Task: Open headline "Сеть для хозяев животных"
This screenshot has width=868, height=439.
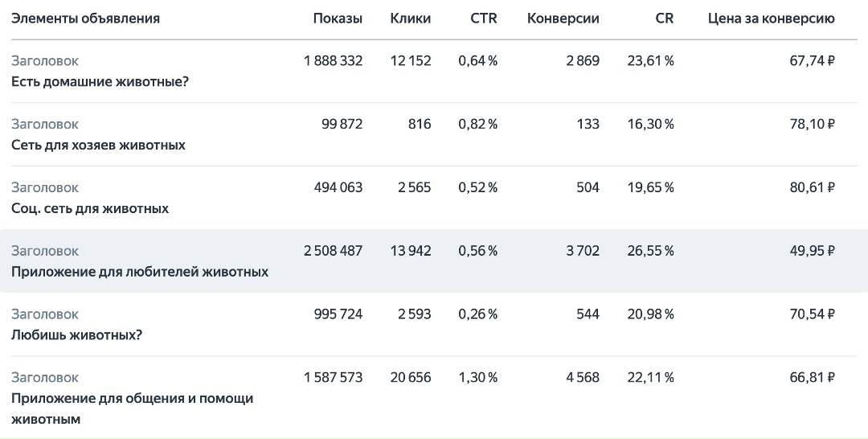Action: (x=98, y=145)
